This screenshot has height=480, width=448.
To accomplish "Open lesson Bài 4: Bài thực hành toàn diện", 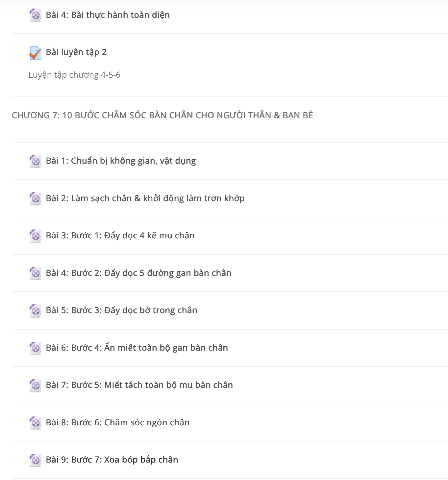I will 108,15.
